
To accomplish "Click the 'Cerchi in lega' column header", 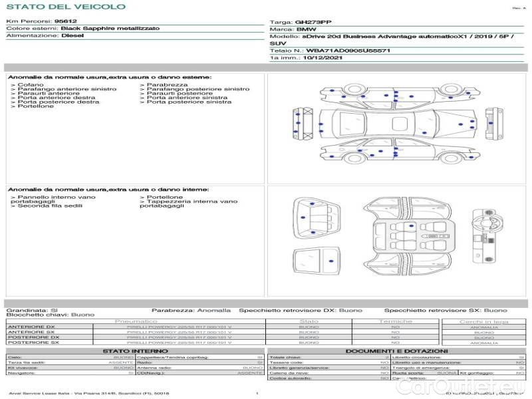I will [x=483, y=321].
